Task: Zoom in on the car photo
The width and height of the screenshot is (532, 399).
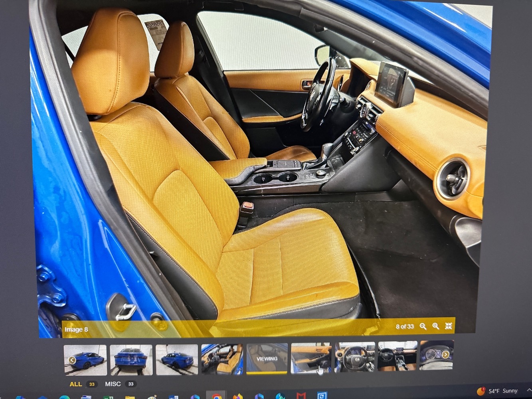Action: coord(436,326)
